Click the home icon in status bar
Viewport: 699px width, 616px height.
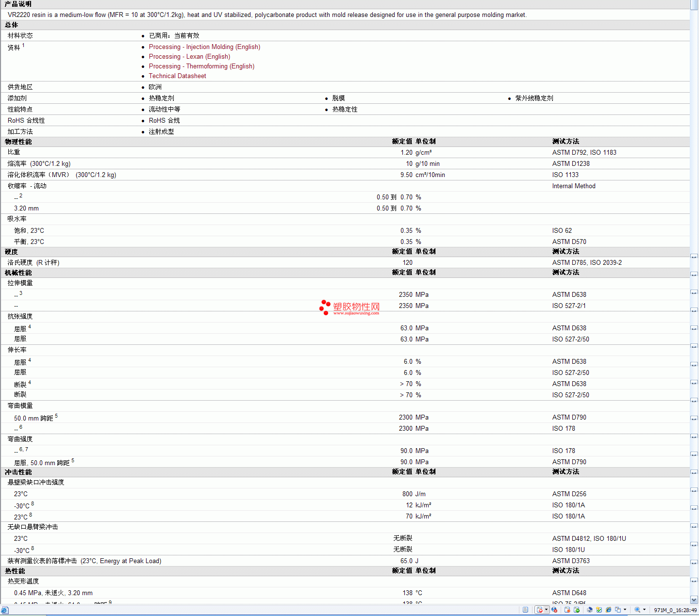[x=590, y=610]
